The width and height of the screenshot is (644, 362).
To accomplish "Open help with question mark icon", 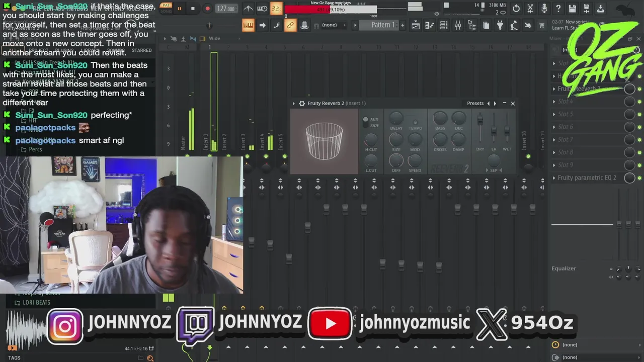I will (558, 9).
